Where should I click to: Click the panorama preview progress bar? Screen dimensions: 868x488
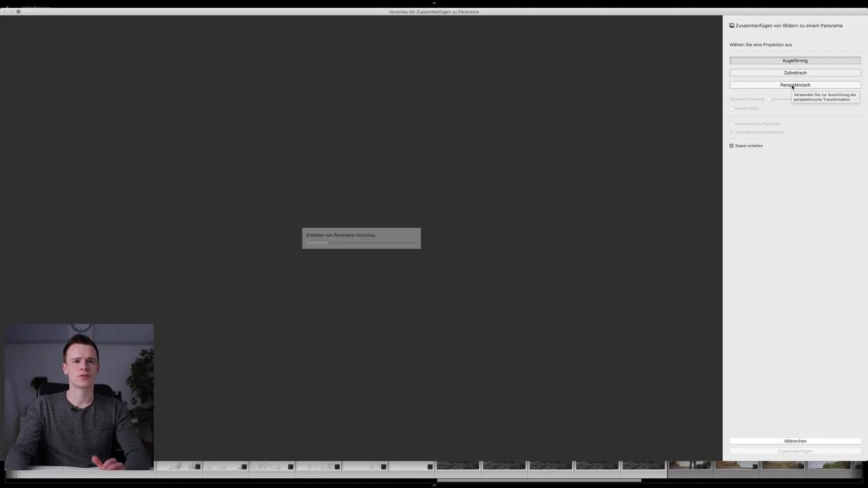pyautogui.click(x=361, y=243)
